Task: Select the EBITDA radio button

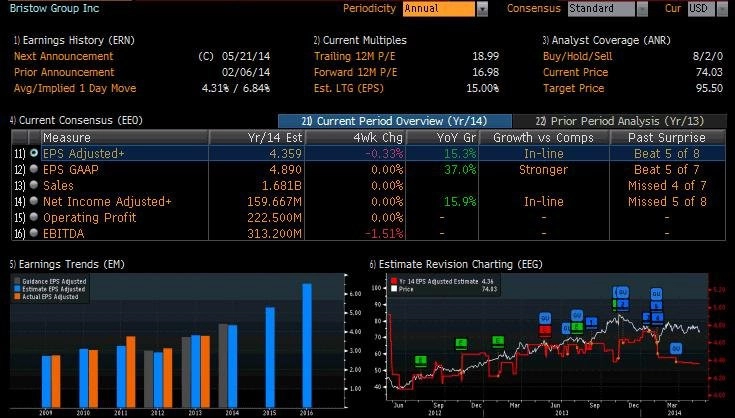Action: (x=34, y=232)
